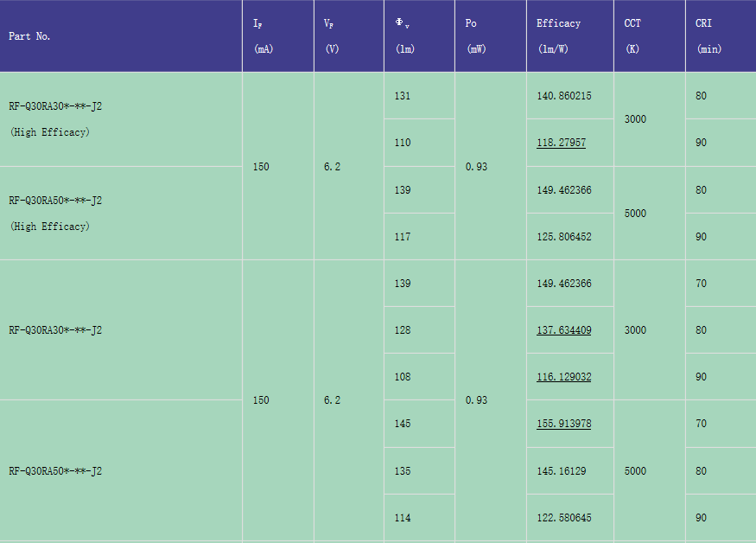This screenshot has width=756, height=543.
Task: Click the luminous flux value 135
Action: point(403,471)
